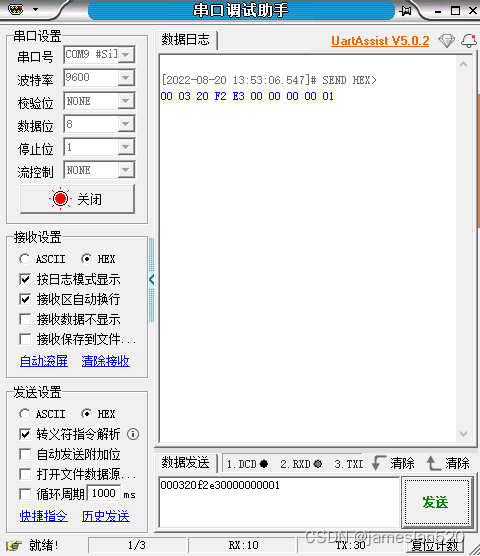
Task: Collapse the left settings panel with the arrow
Action: (151, 280)
